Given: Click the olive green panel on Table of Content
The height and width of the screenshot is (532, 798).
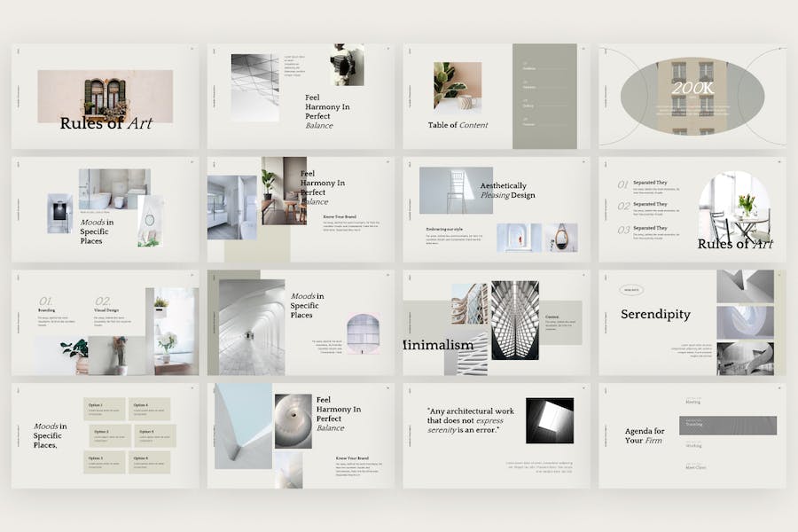Looking at the screenshot, I should 544,97.
